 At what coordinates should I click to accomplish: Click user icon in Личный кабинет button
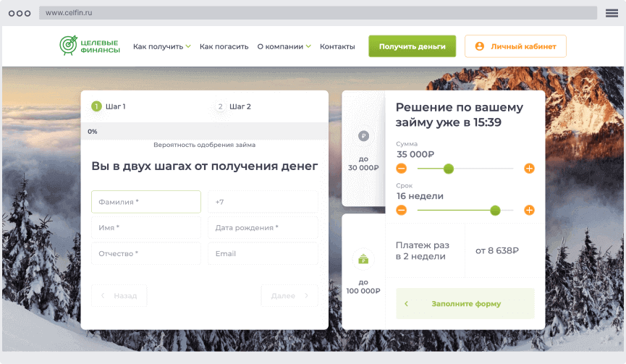480,46
